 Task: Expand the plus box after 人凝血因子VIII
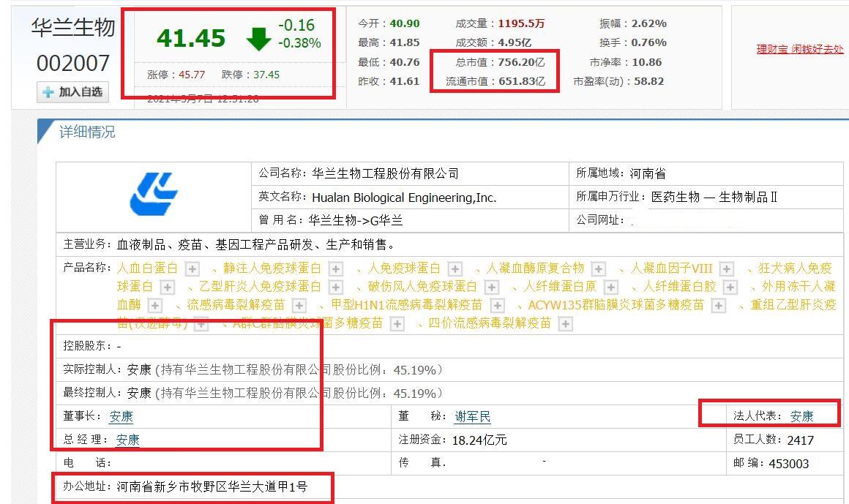pos(727,268)
